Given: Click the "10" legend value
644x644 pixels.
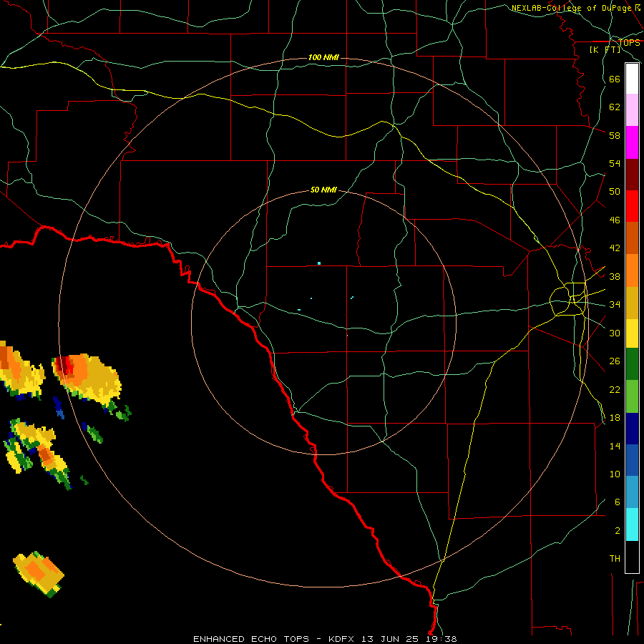Looking at the screenshot, I should (x=615, y=474).
